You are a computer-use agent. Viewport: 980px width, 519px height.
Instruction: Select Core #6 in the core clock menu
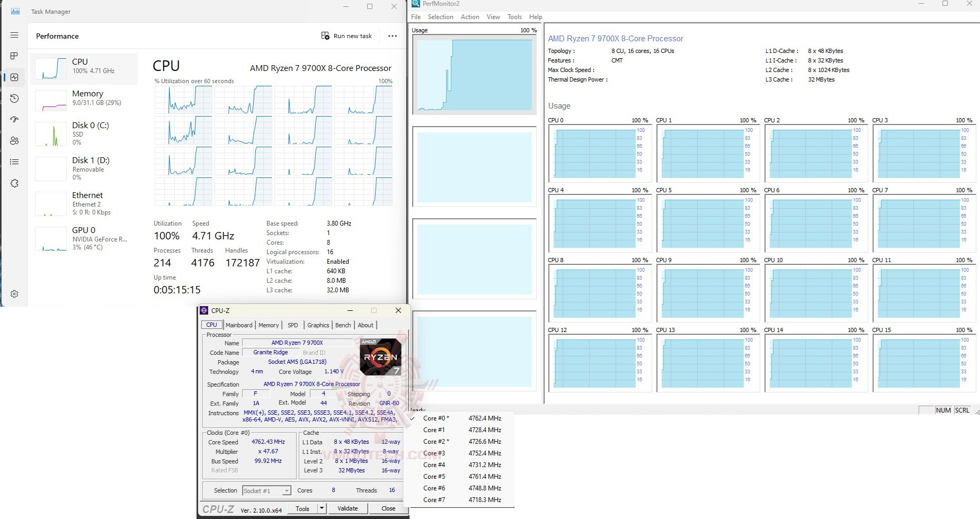459,488
